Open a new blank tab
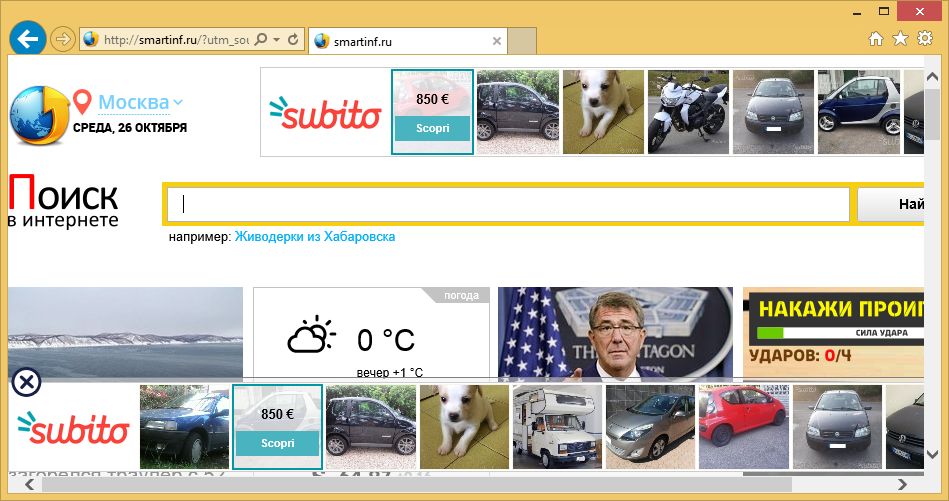This screenshot has height=501, width=949. 522,41
